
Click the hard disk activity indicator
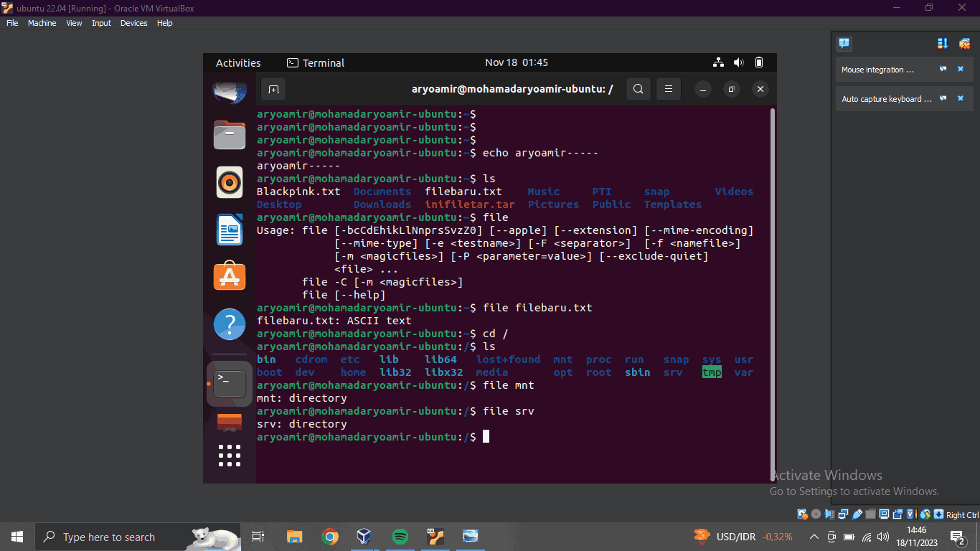(x=803, y=514)
